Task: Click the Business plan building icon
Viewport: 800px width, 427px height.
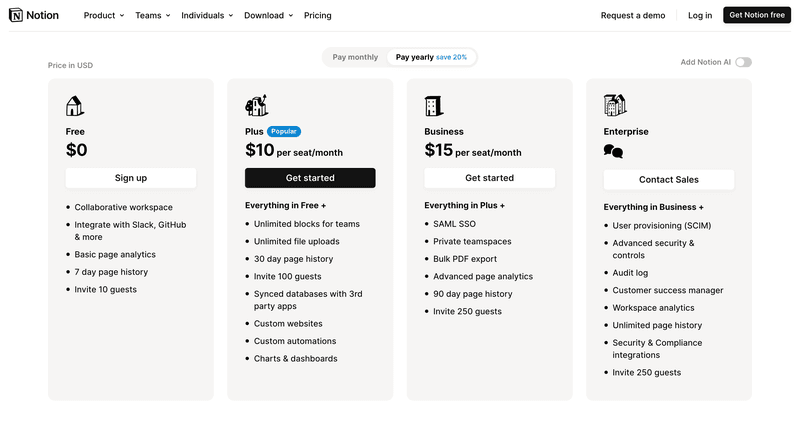Action: coord(433,106)
